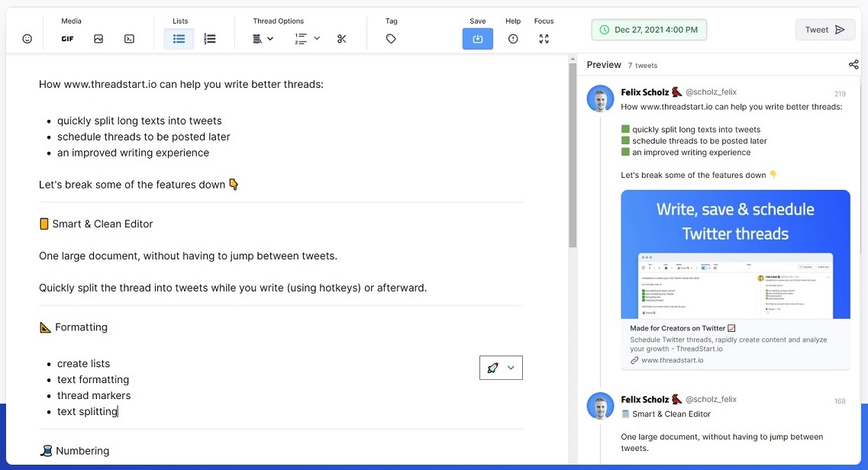This screenshot has height=470, width=868.
Task: Insert a GIF from Media
Action: [x=67, y=39]
